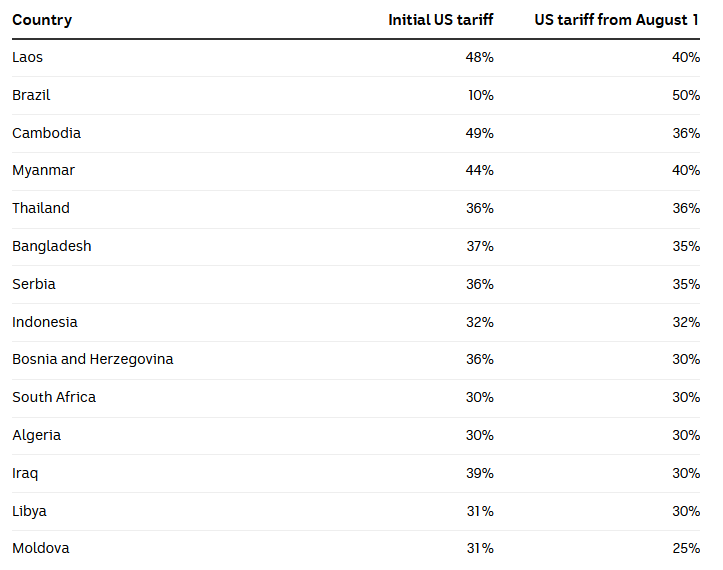Select the Serbia row label
This screenshot has height=570, width=723.
tap(34, 284)
